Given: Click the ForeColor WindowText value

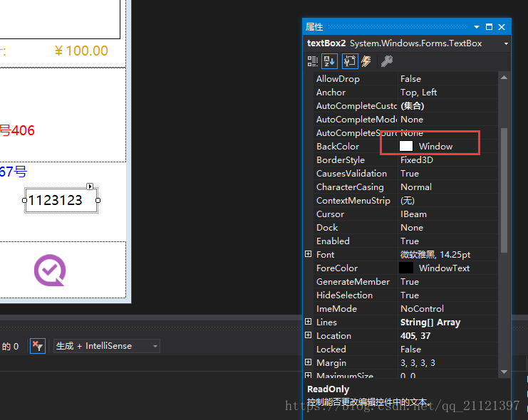Looking at the screenshot, I should pyautogui.click(x=444, y=268).
